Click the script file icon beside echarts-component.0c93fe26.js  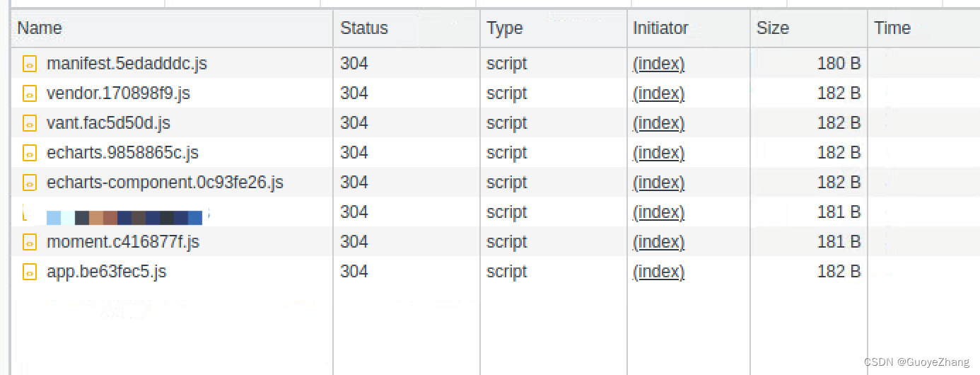30,183
